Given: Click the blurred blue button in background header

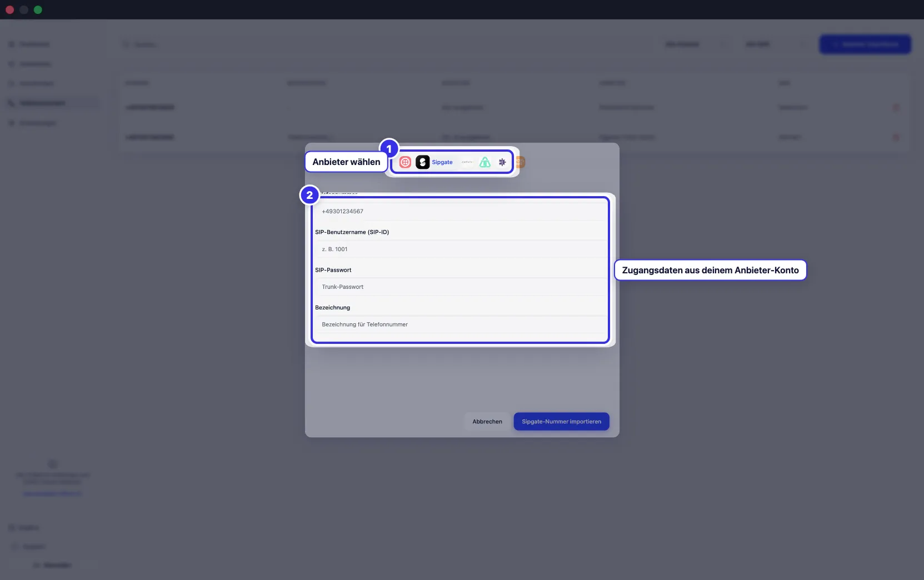Looking at the screenshot, I should click(x=865, y=44).
